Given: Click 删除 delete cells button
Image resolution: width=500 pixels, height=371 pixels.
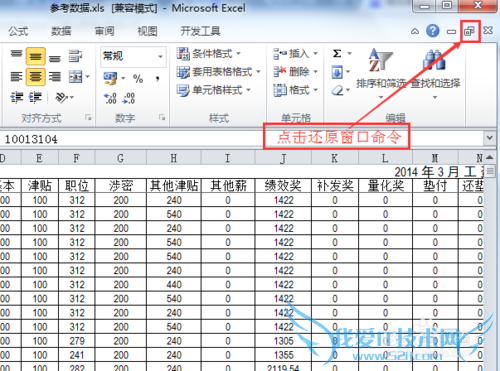Looking at the screenshot, I should (x=295, y=71).
